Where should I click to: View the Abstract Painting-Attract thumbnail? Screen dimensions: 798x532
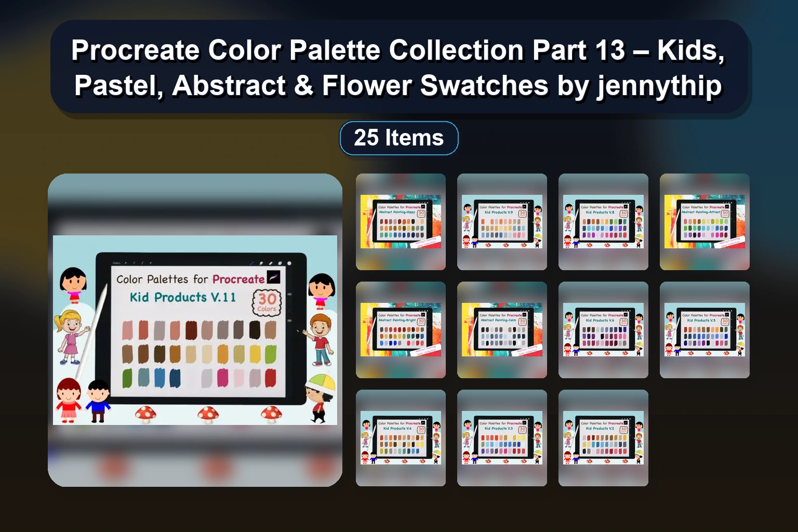[704, 222]
